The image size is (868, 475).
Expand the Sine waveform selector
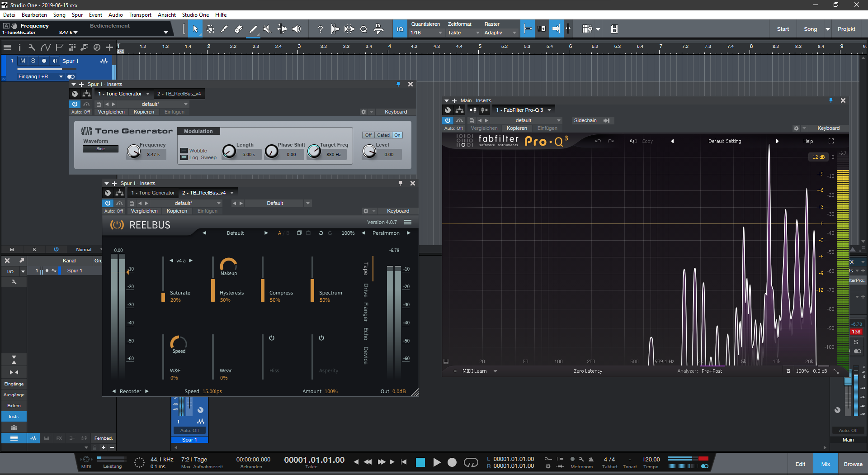100,149
